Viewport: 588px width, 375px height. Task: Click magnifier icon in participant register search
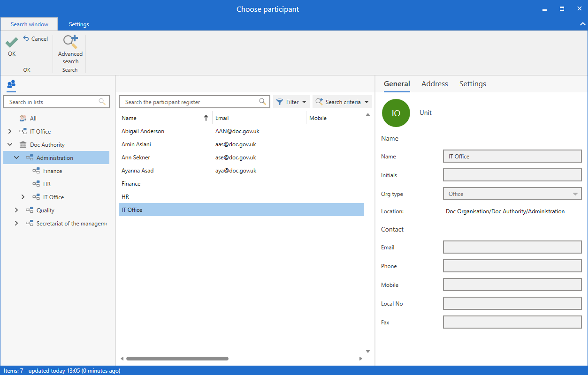[263, 102]
